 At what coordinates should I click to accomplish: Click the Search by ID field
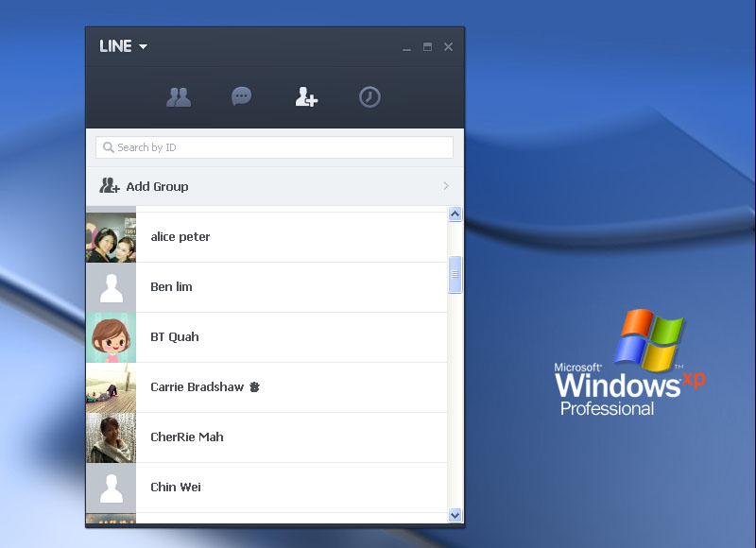coord(274,147)
